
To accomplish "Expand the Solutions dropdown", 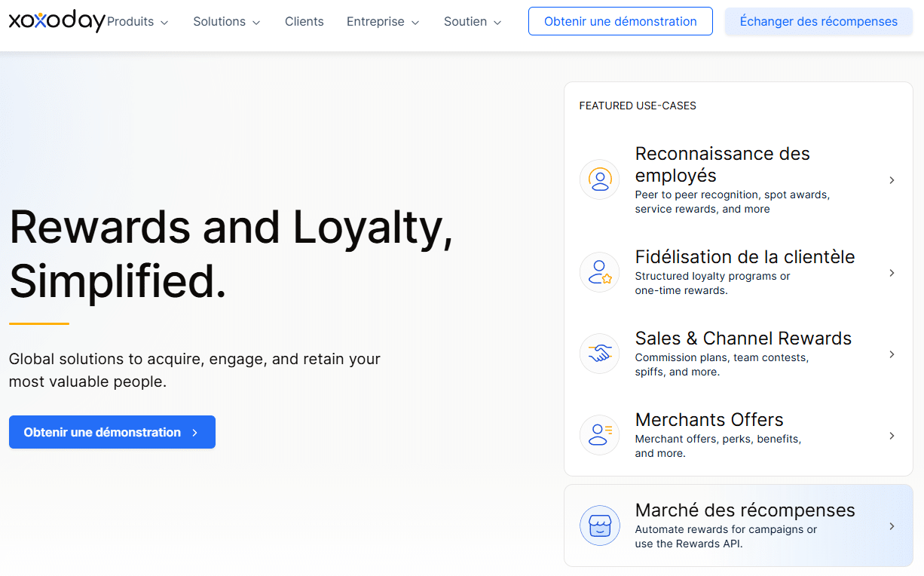I will [226, 21].
